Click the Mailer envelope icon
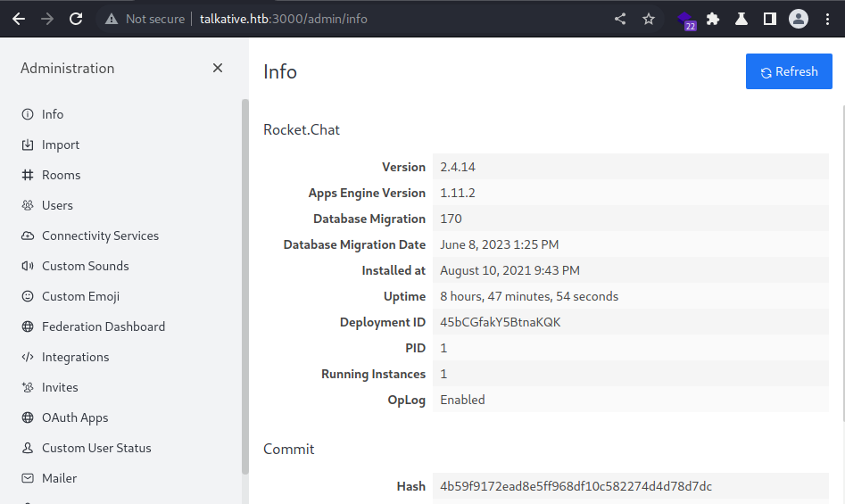 28,478
